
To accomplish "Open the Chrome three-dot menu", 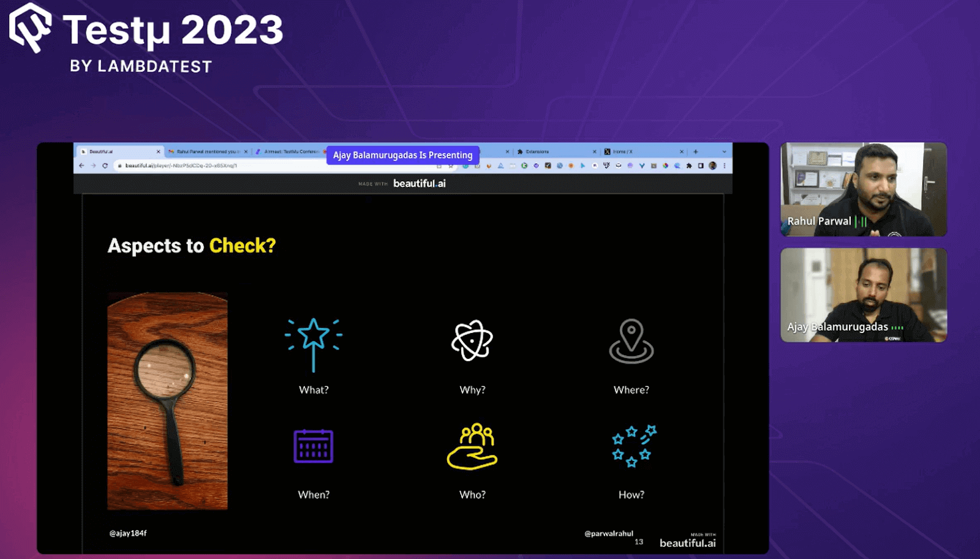I will (724, 165).
